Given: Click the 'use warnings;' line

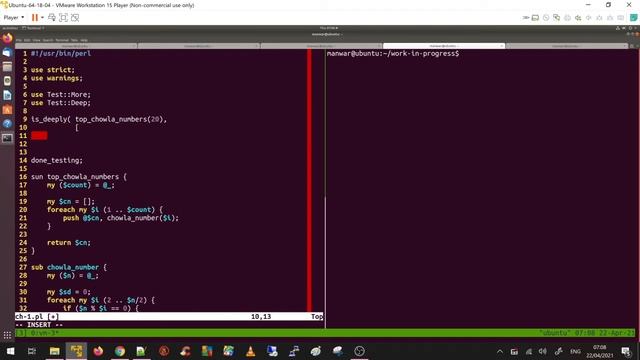Looking at the screenshot, I should tap(57, 78).
